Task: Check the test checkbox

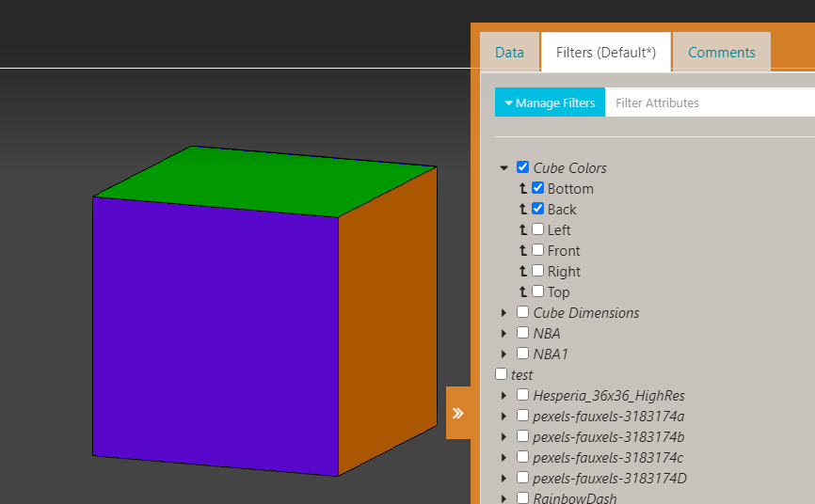Action: coord(501,373)
